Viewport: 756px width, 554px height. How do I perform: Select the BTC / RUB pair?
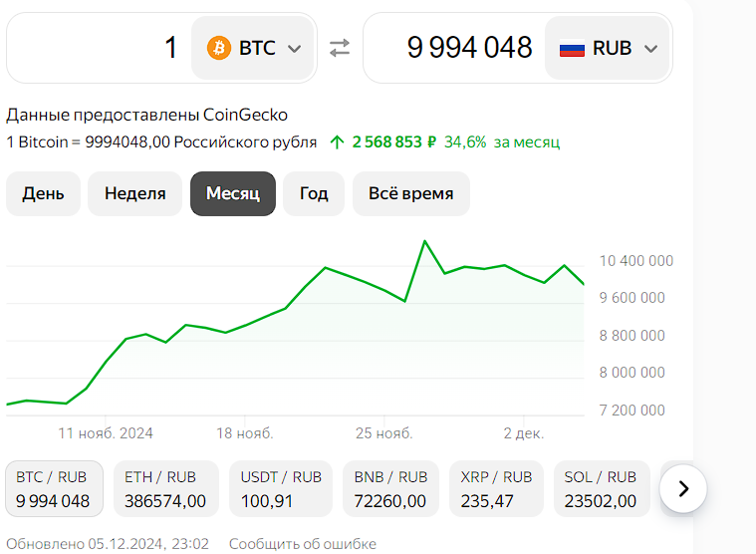pyautogui.click(x=55, y=488)
